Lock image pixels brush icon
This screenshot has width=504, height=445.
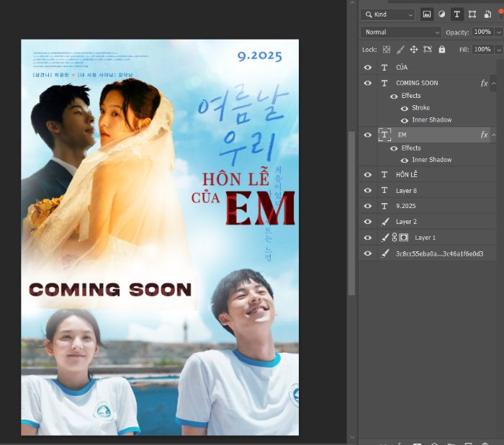tap(400, 50)
